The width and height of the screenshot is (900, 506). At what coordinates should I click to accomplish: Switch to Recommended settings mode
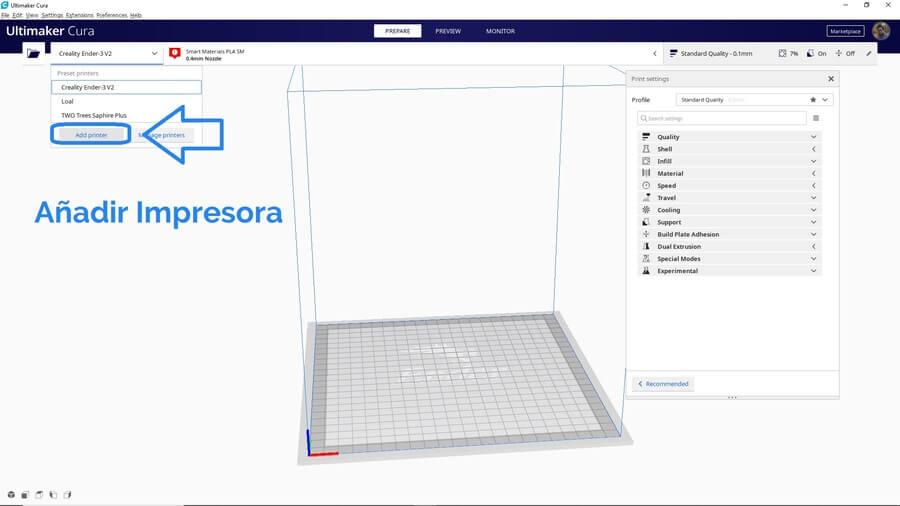663,384
